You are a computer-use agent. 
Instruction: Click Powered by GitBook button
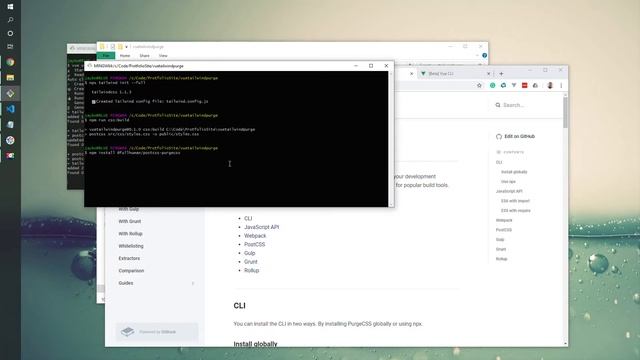point(157,331)
